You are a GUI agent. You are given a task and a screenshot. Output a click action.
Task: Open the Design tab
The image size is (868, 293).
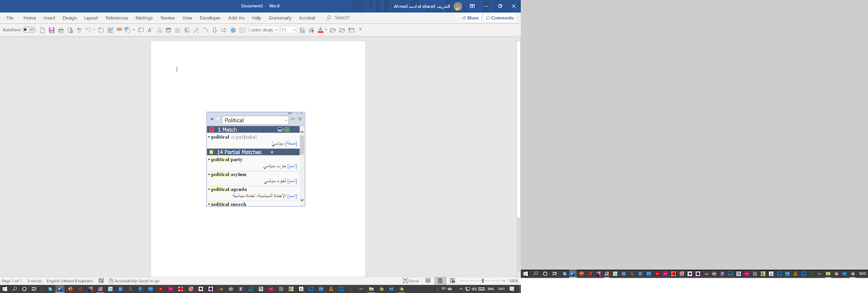69,18
